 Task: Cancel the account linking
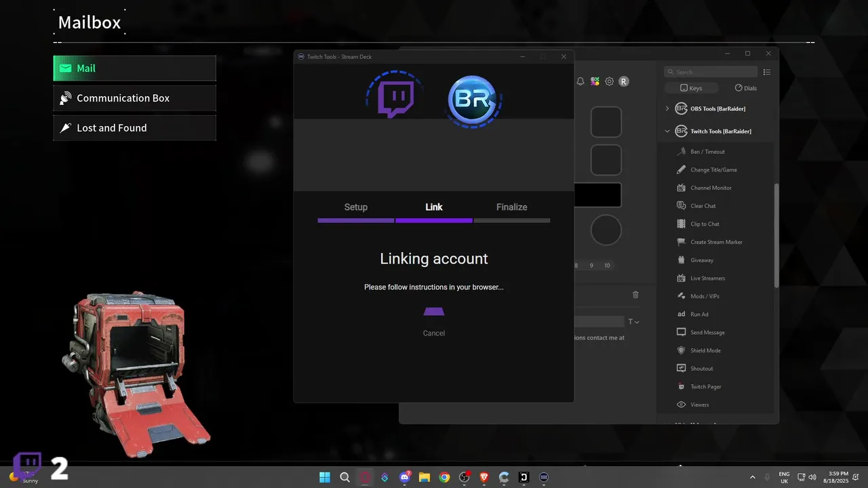(x=434, y=333)
